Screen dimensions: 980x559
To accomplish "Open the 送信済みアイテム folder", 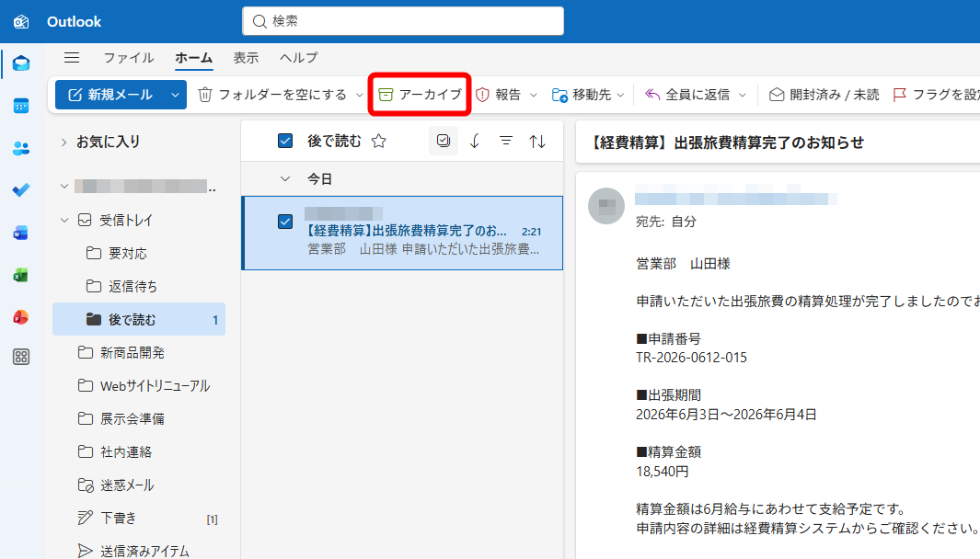I will point(139,550).
